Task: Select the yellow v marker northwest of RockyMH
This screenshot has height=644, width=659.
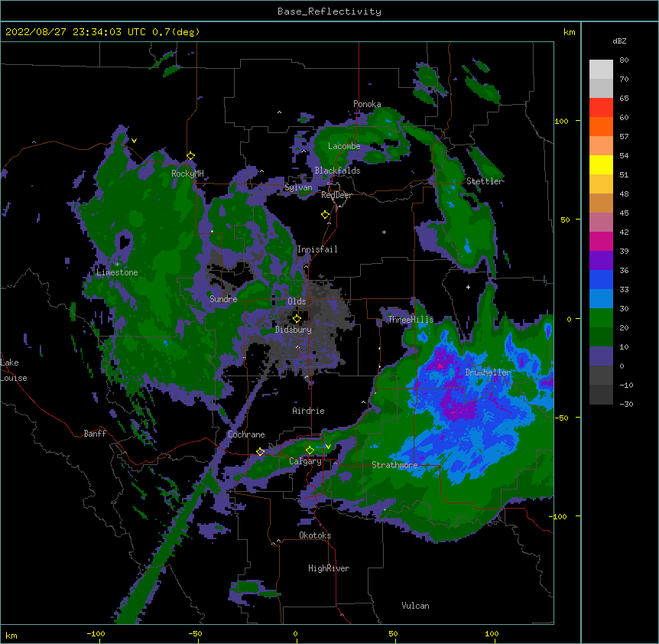Action: (x=134, y=141)
